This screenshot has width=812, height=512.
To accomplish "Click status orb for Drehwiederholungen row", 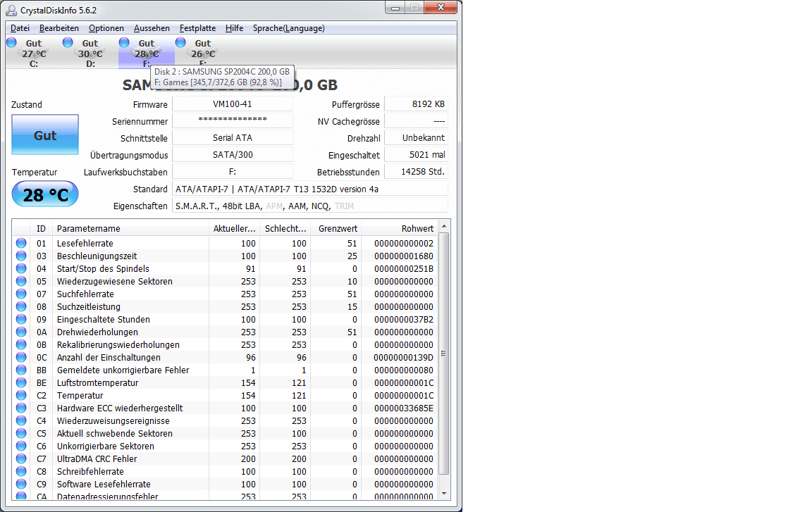I will click(x=21, y=332).
